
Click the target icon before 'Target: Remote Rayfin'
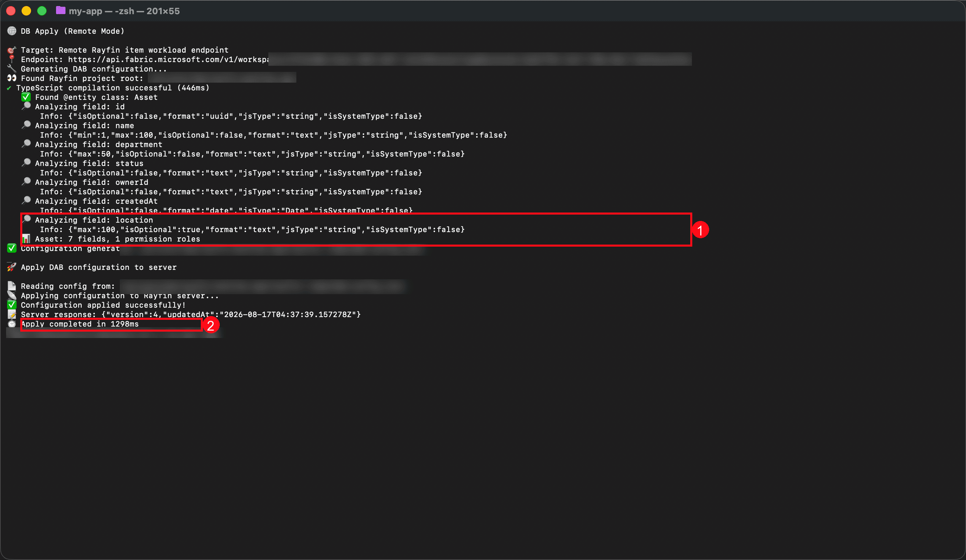[12, 50]
